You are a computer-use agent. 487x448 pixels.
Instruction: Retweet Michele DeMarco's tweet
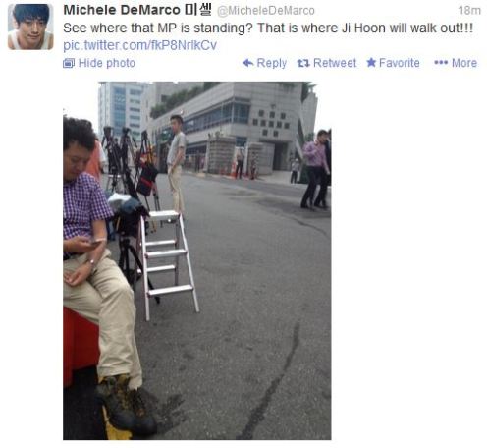pyautogui.click(x=327, y=63)
